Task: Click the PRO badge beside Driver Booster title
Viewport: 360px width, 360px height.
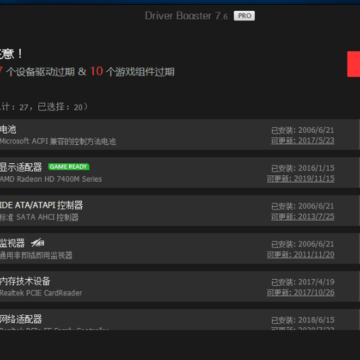Action: point(244,16)
